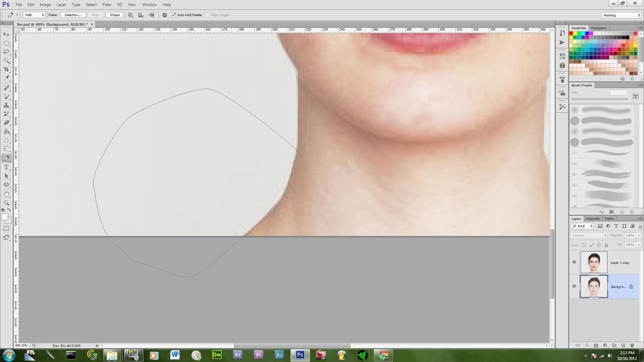Screen dimensions: 644x362
Task: Select the Lasso tool
Action: tap(6, 52)
